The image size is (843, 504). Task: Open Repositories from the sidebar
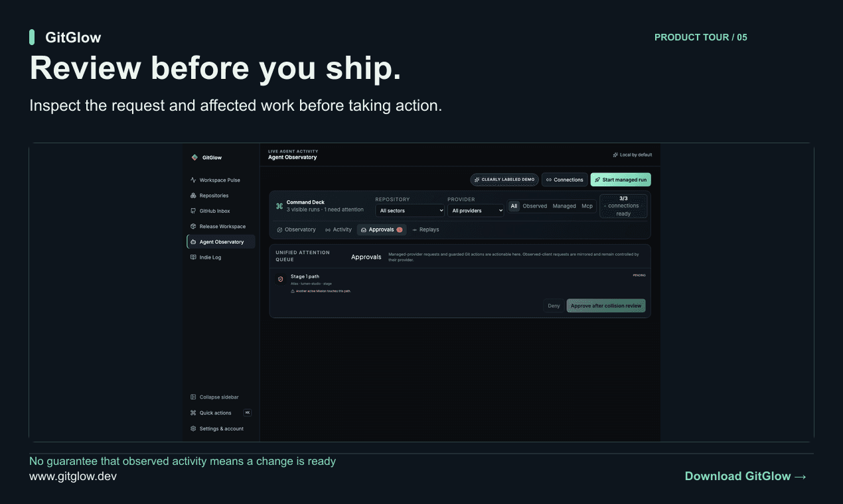[221, 196]
